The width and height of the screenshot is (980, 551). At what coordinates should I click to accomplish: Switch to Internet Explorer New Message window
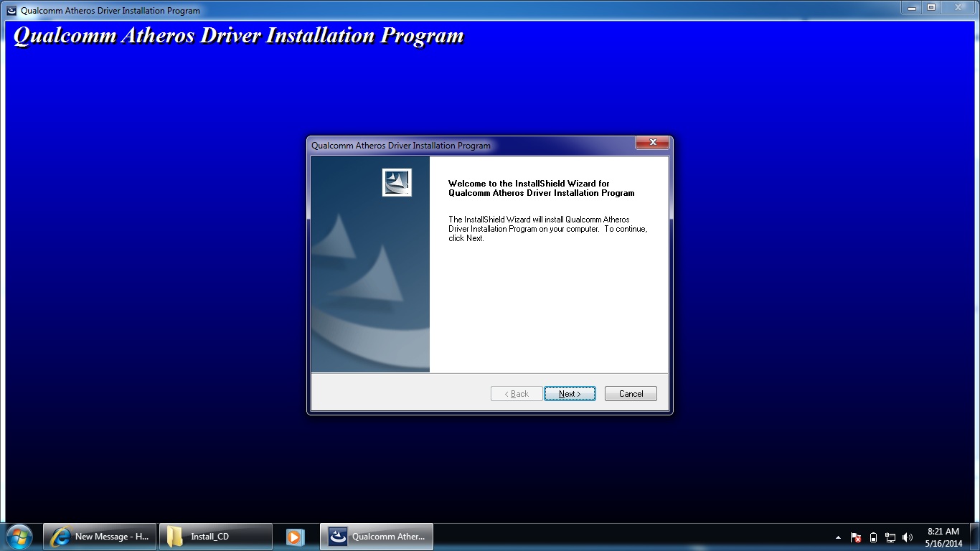point(100,537)
